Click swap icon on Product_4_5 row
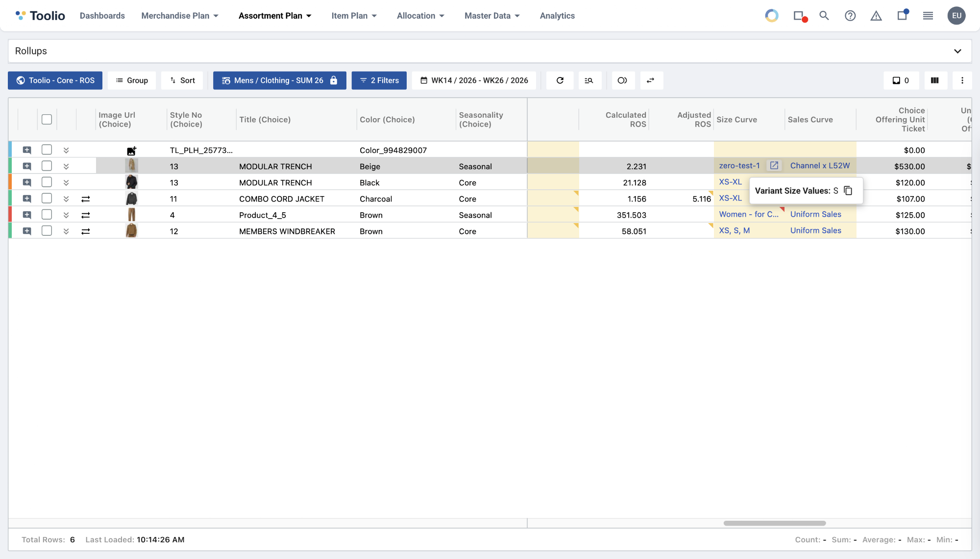 86,215
